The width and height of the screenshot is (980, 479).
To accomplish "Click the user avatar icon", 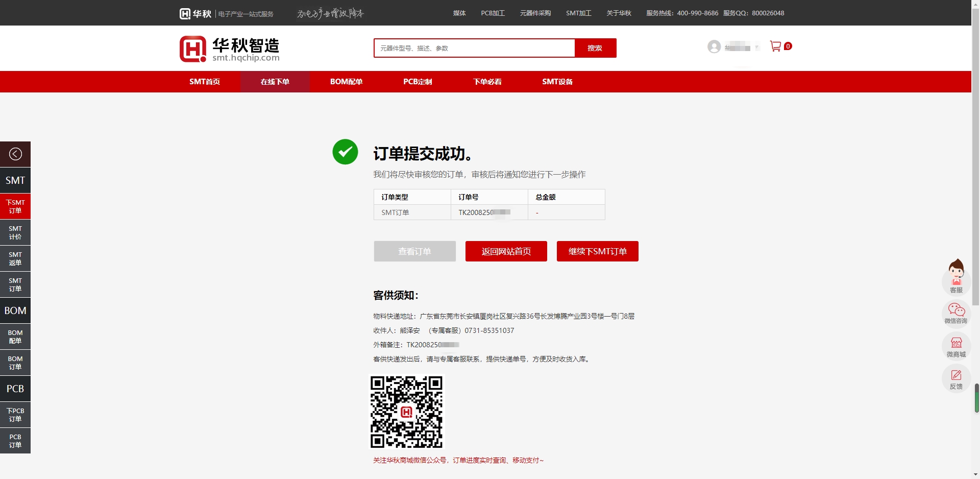I will pyautogui.click(x=714, y=47).
